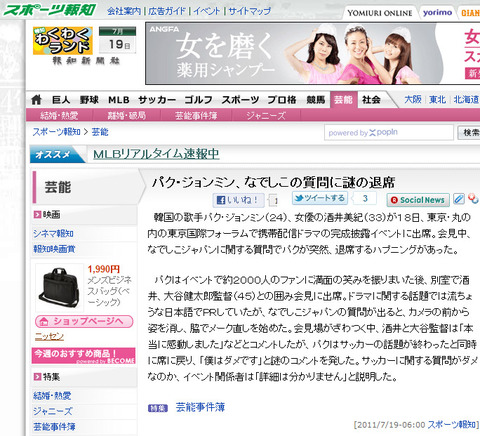Open the 巨人 navigation tab
480x436 pixels.
[x=61, y=99]
